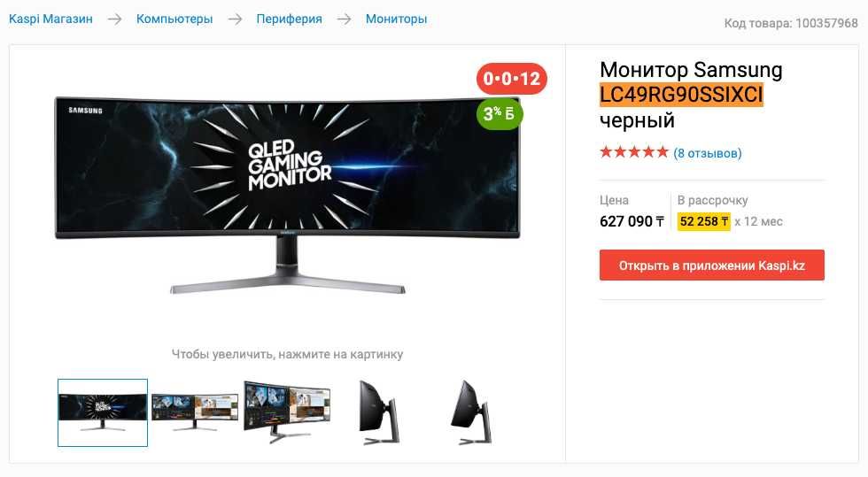
Task: Navigate to Периферия breadcrumb
Action: (289, 19)
